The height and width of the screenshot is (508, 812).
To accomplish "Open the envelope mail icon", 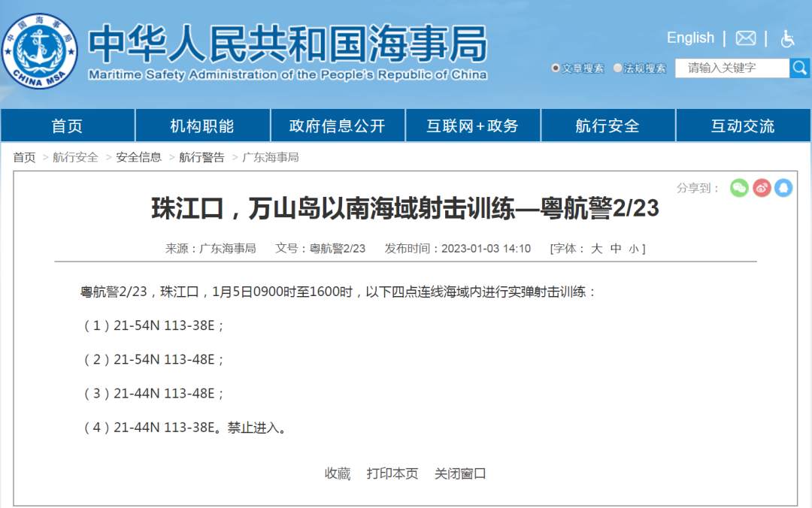I will click(x=745, y=38).
